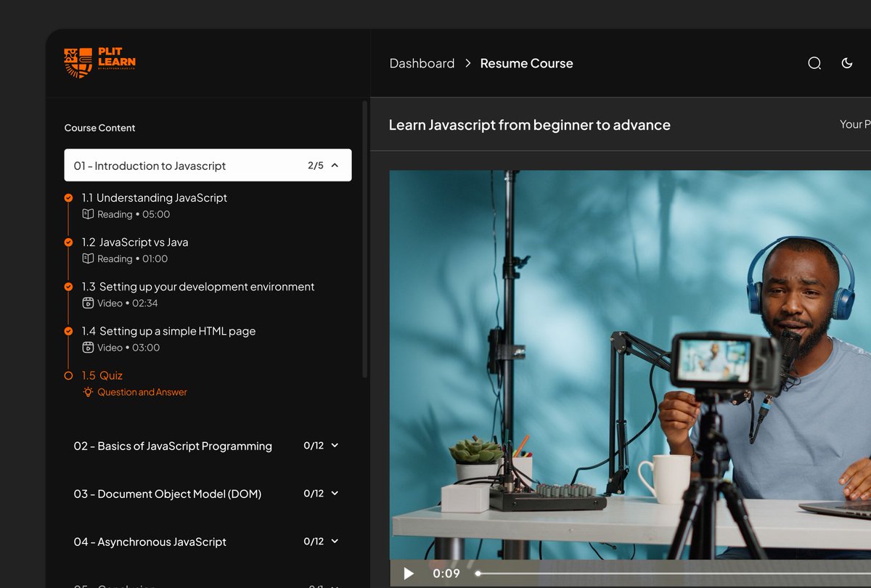The height and width of the screenshot is (588, 871).
Task: Select 02 - Basics of JavaScript Programming title
Action: click(173, 446)
